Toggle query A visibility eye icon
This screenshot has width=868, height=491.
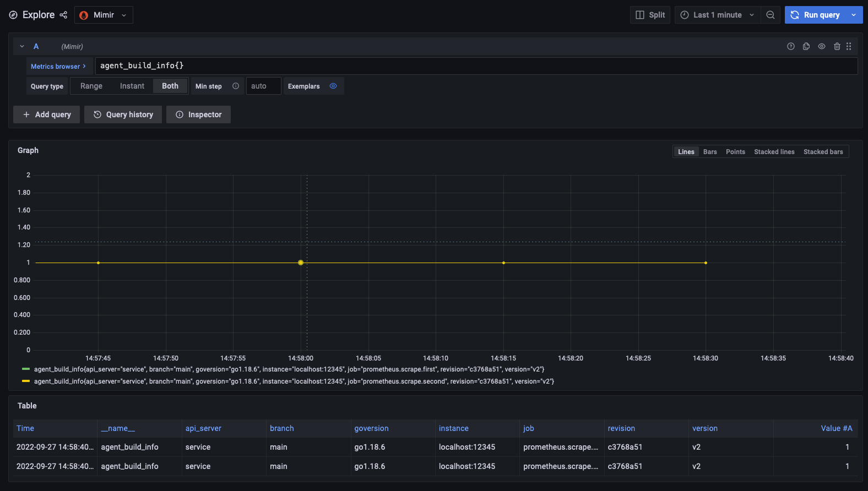coord(822,47)
